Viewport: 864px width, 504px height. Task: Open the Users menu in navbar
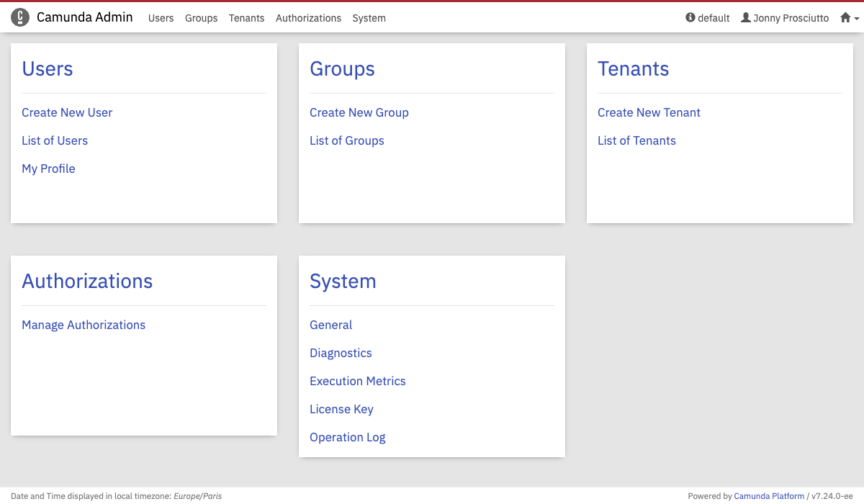pyautogui.click(x=161, y=18)
